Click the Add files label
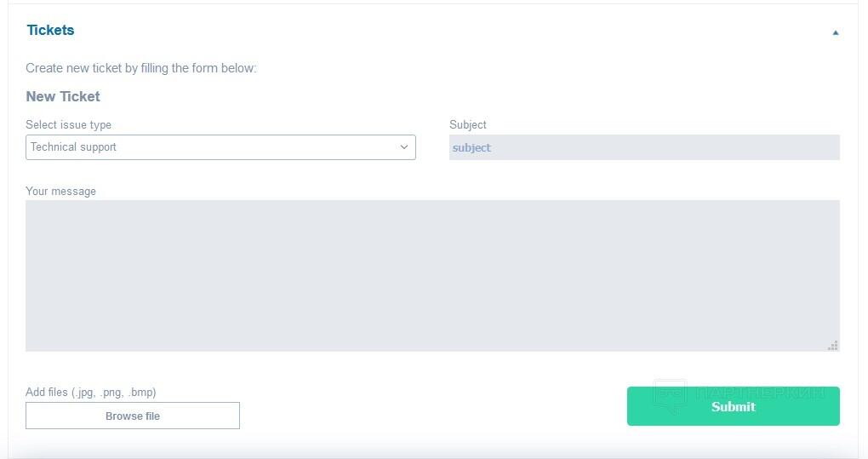 47,393
